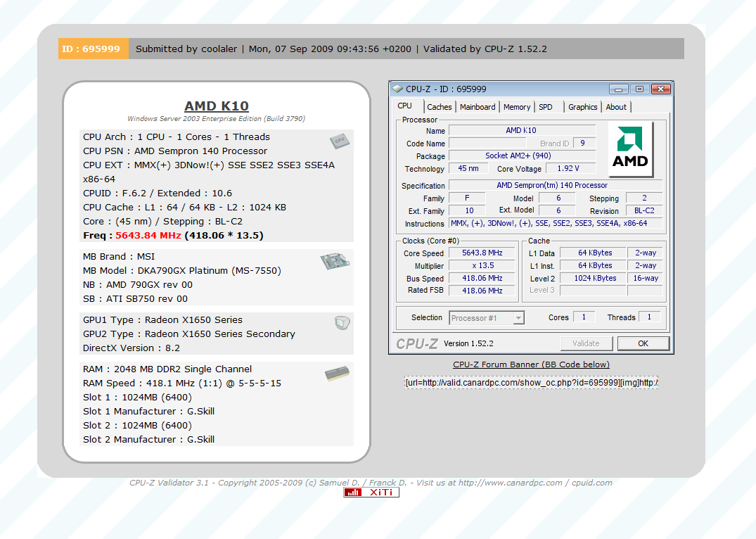Click the CPU-Z Validator copyright footer text

[371, 483]
